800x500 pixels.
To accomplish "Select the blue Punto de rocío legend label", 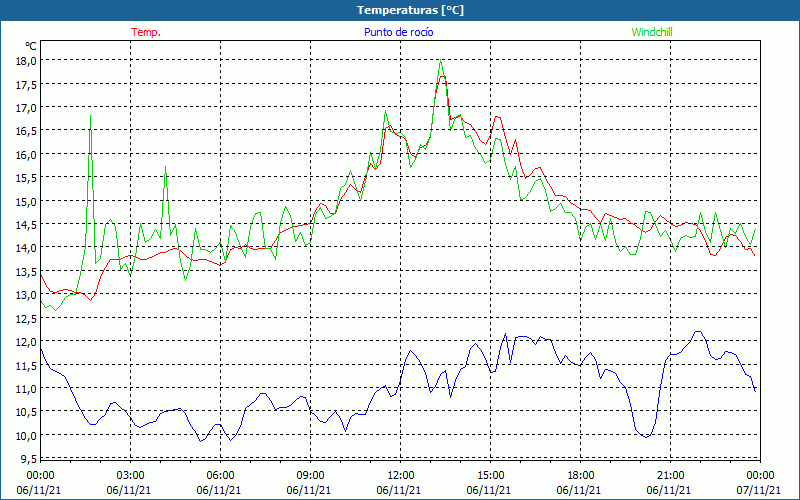I will (398, 32).
